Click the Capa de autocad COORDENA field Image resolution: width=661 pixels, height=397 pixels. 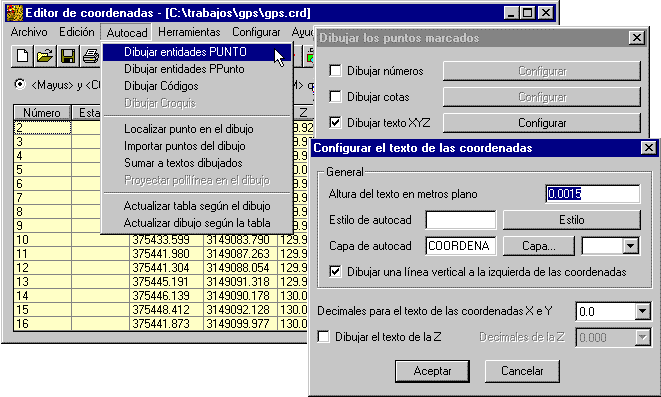[461, 246]
